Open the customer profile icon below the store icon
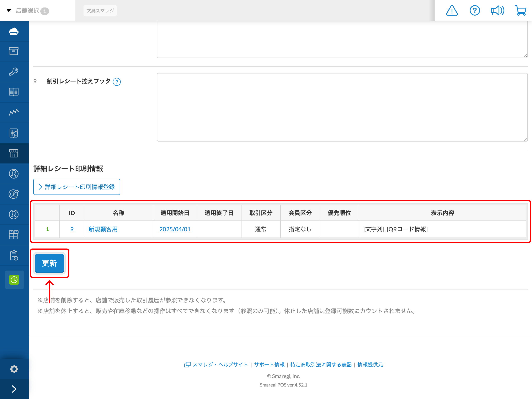 coord(14,174)
